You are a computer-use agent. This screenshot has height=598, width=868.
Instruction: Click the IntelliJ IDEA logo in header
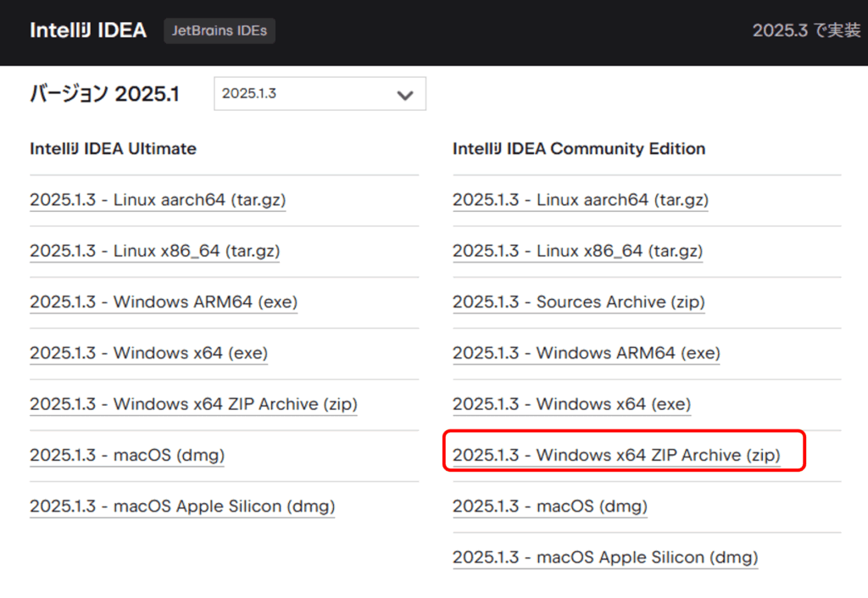click(x=88, y=30)
